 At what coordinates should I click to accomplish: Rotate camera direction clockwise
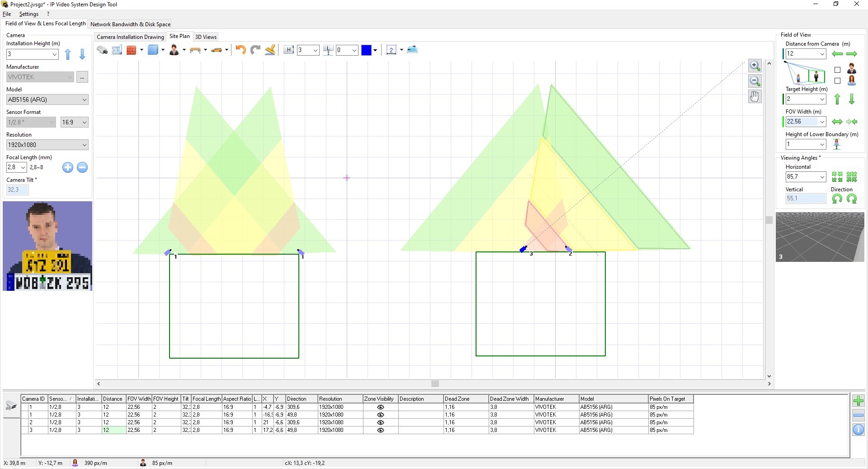click(x=852, y=199)
